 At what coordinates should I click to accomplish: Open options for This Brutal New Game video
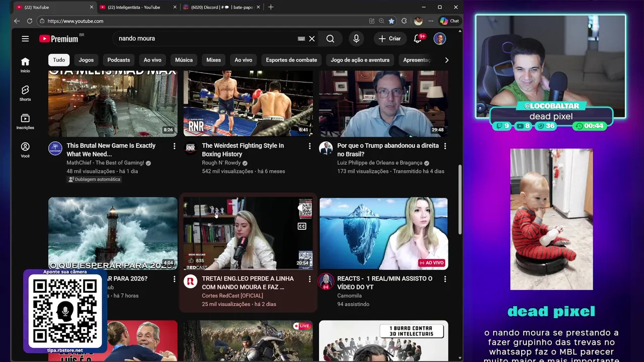(x=175, y=146)
